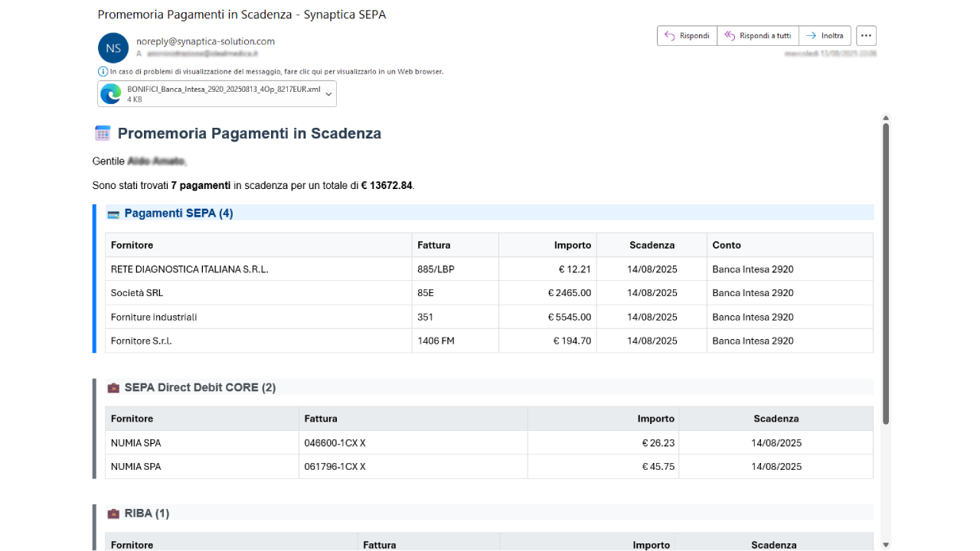
Task: Select the RETE DIAGNOSTICA ITALIANA S.R.L. row
Action: pyautogui.click(x=189, y=269)
